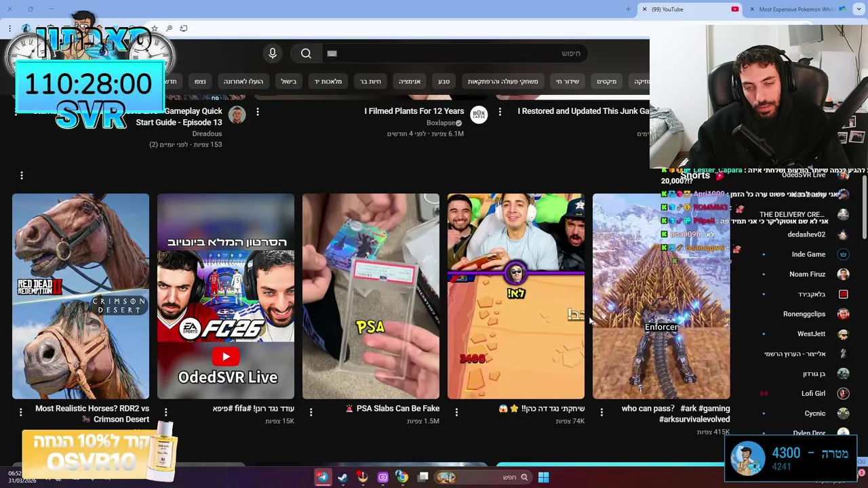This screenshot has height=488, width=868.
Task: Play the Brawl Stars trio short thumbnail
Action: [x=516, y=296]
